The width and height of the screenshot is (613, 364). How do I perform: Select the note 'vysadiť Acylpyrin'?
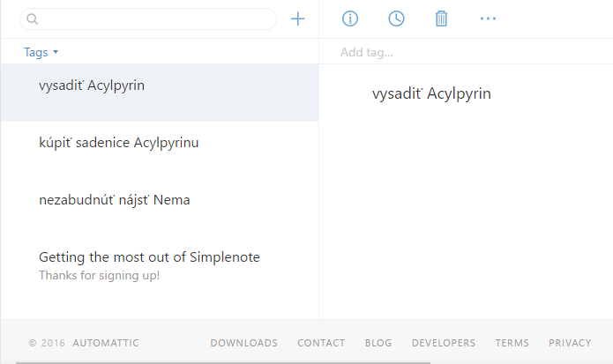click(x=92, y=85)
